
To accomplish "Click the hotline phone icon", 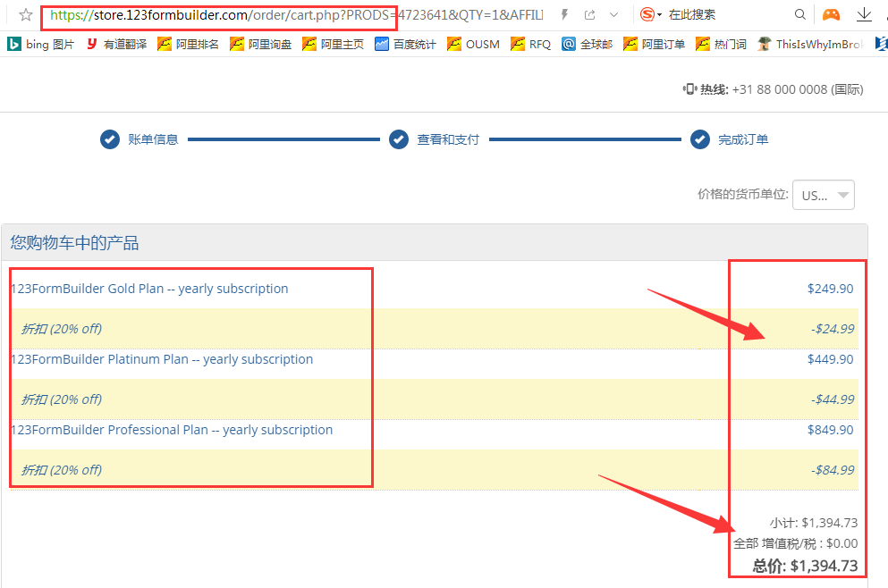I will point(689,88).
